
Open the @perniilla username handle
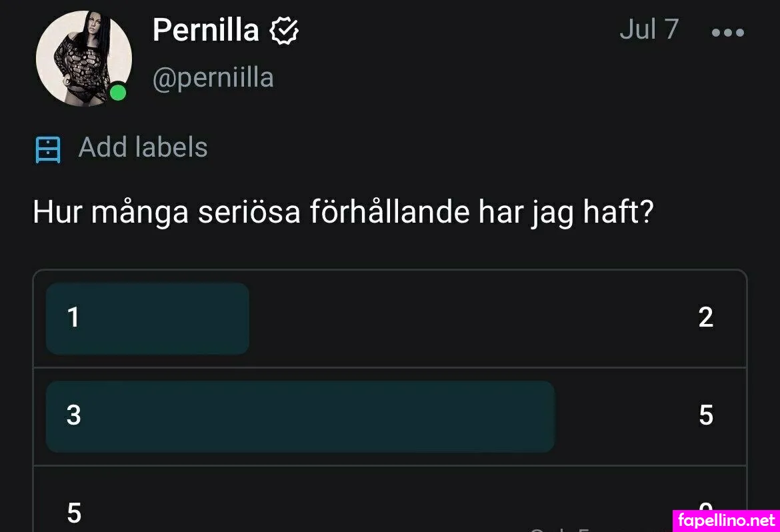click(x=213, y=78)
